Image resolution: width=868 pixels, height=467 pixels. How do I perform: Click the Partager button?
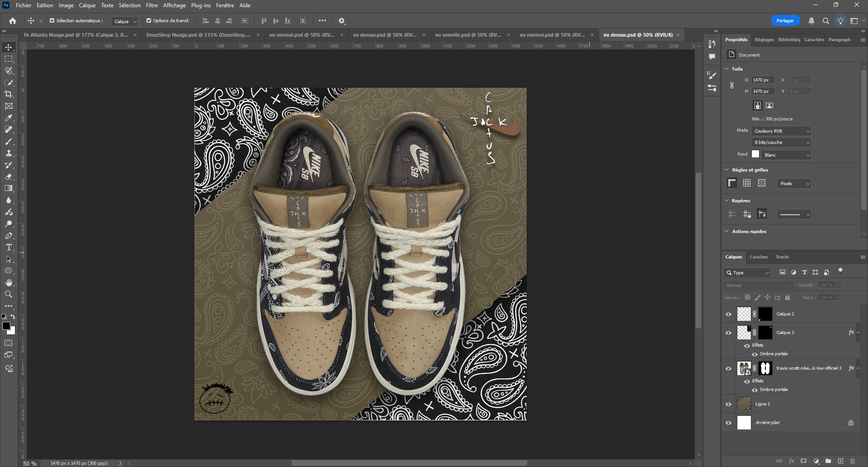[x=785, y=21]
